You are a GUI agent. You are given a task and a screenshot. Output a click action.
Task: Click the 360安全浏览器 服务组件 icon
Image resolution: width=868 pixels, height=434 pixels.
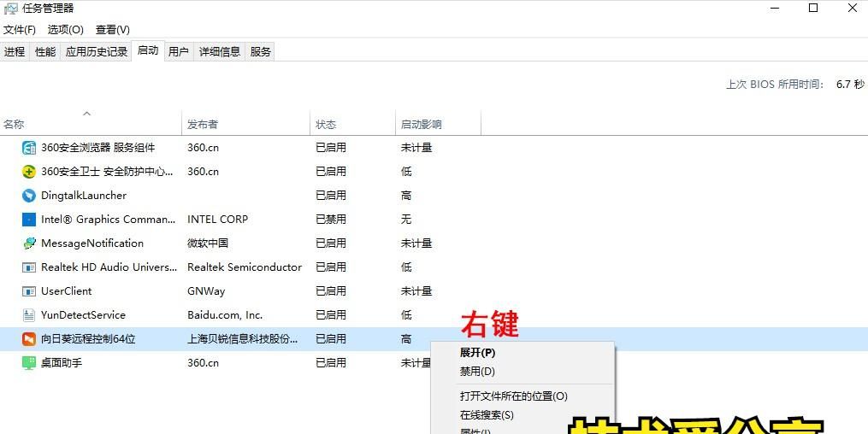[x=29, y=148]
